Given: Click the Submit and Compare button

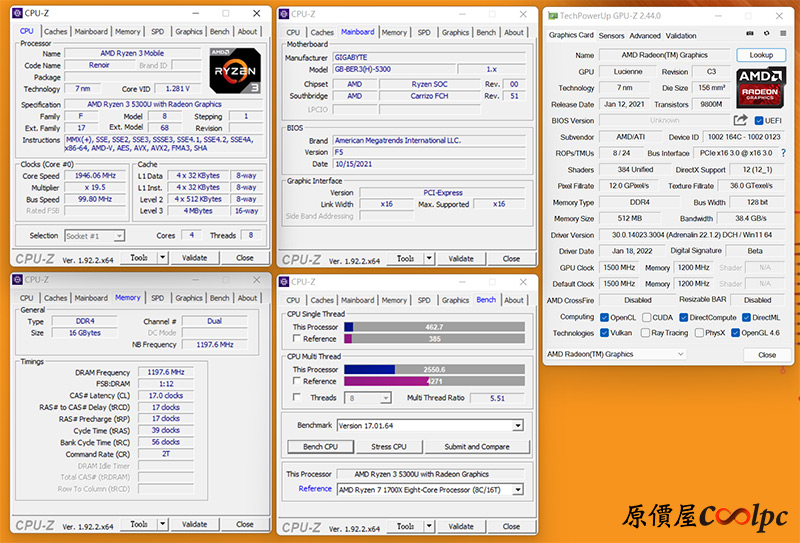Looking at the screenshot, I should click(477, 447).
